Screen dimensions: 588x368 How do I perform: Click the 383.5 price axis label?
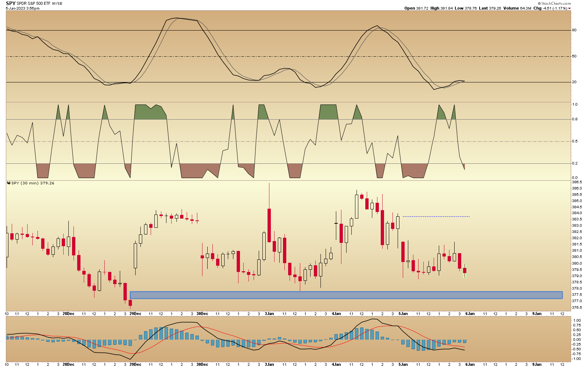(x=577, y=219)
